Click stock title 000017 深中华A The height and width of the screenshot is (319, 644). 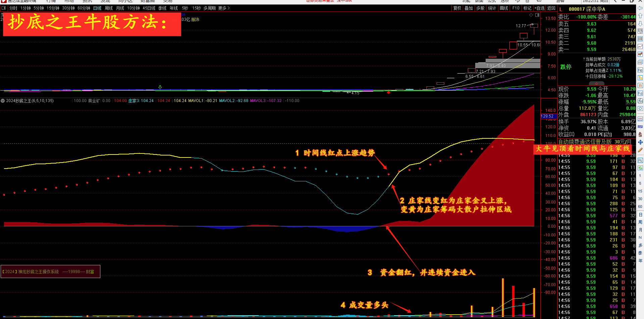pyautogui.click(x=587, y=9)
